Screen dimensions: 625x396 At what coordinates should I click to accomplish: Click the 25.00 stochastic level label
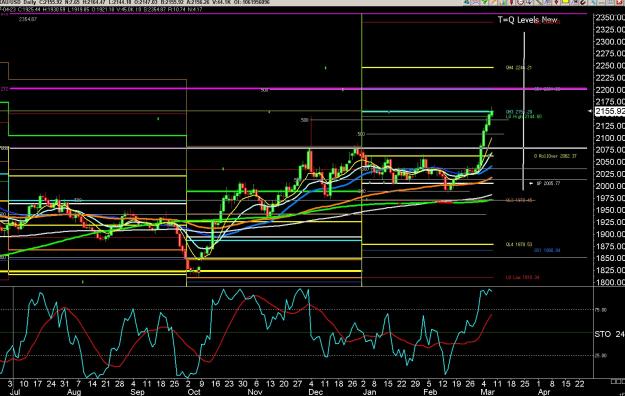click(x=601, y=355)
